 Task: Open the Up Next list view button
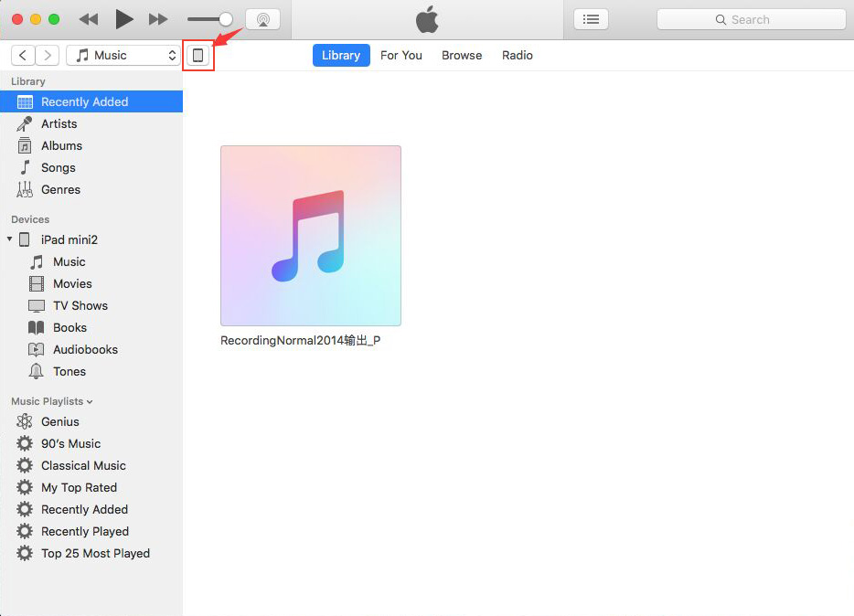click(591, 19)
